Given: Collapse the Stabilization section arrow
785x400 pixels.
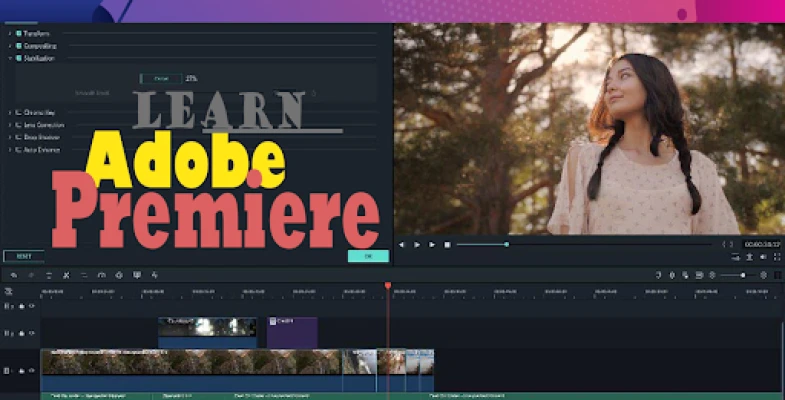Looking at the screenshot, I should click(x=10, y=58).
